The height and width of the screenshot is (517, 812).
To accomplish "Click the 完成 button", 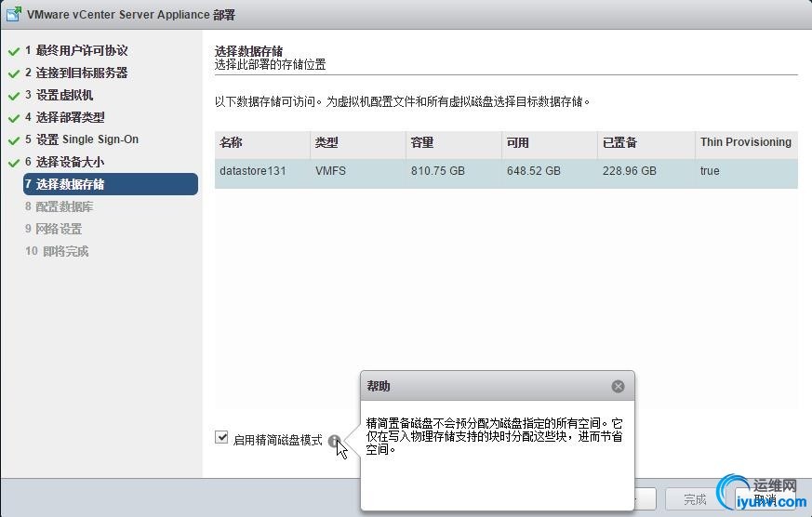I will [x=695, y=499].
